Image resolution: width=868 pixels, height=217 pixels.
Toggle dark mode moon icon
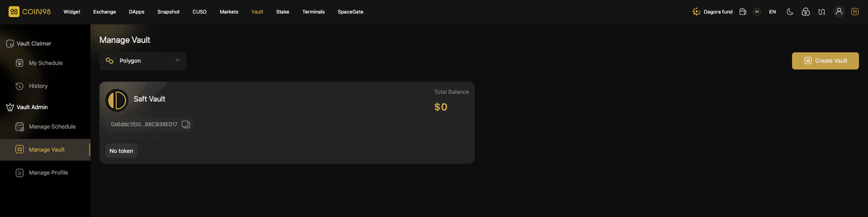click(x=790, y=12)
